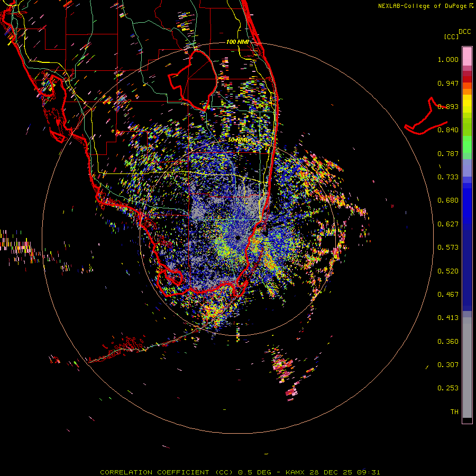The width and height of the screenshot is (476, 476).
Task: Click the Correlation Coefficient KAMX caption text
Action: [240, 472]
